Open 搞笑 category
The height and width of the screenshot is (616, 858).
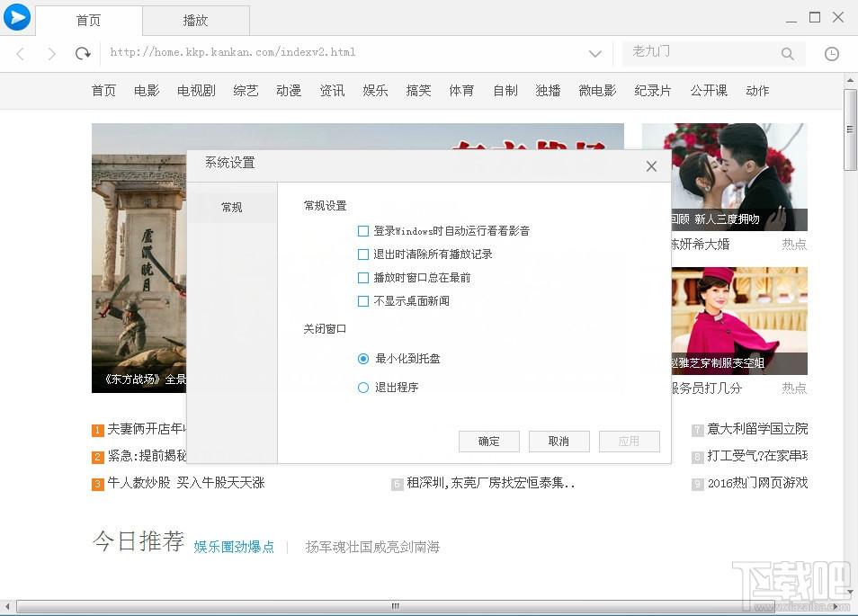(x=418, y=91)
